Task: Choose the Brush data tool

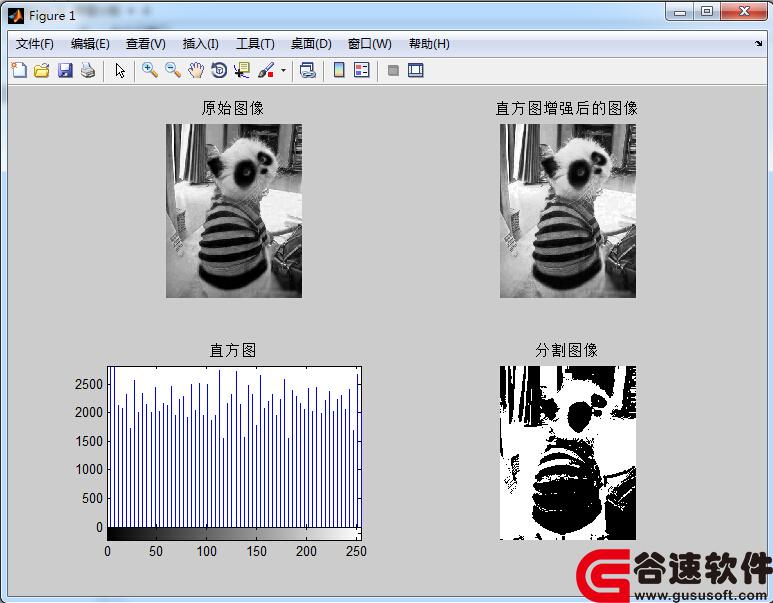Action: [x=266, y=70]
